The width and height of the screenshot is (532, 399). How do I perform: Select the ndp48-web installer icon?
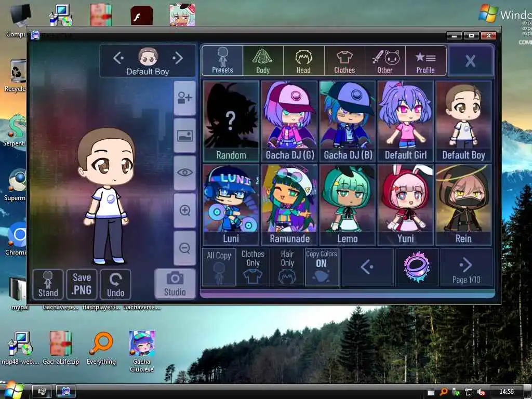[20, 348]
